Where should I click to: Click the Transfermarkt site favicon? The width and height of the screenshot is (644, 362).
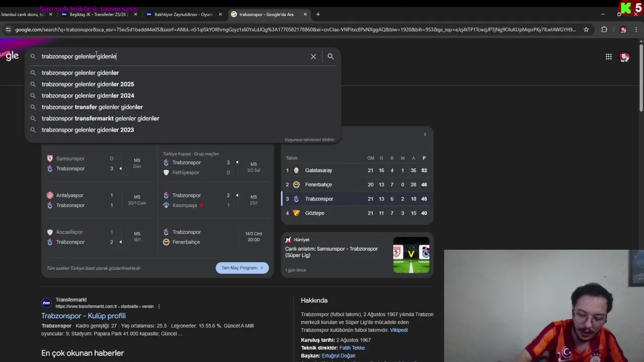[46, 303]
